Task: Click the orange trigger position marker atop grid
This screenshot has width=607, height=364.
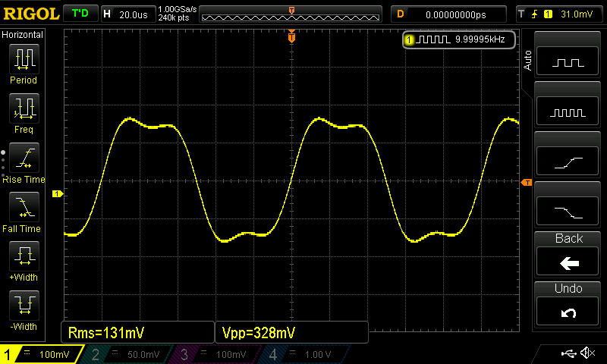Action: [291, 36]
